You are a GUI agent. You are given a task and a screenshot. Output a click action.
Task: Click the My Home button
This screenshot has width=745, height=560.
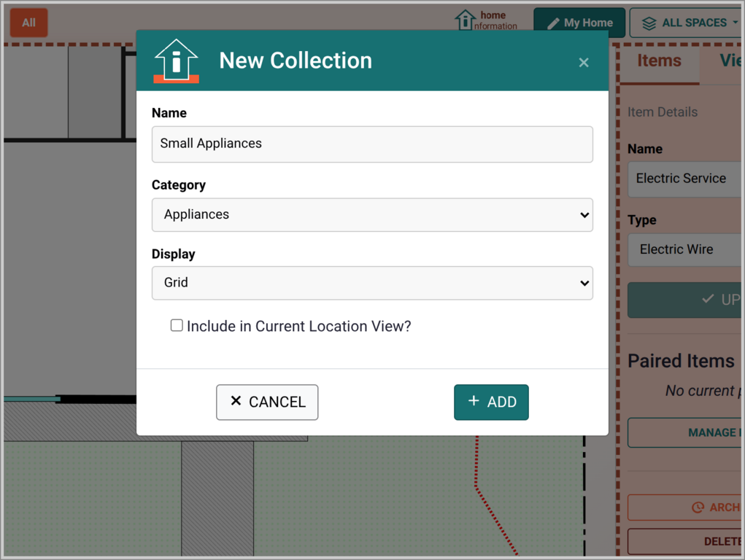579,23
